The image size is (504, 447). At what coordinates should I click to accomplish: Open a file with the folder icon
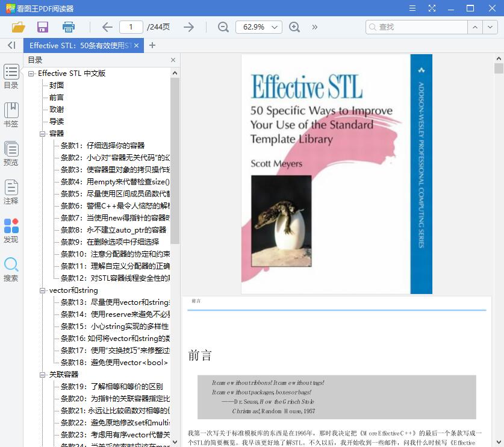tap(18, 27)
